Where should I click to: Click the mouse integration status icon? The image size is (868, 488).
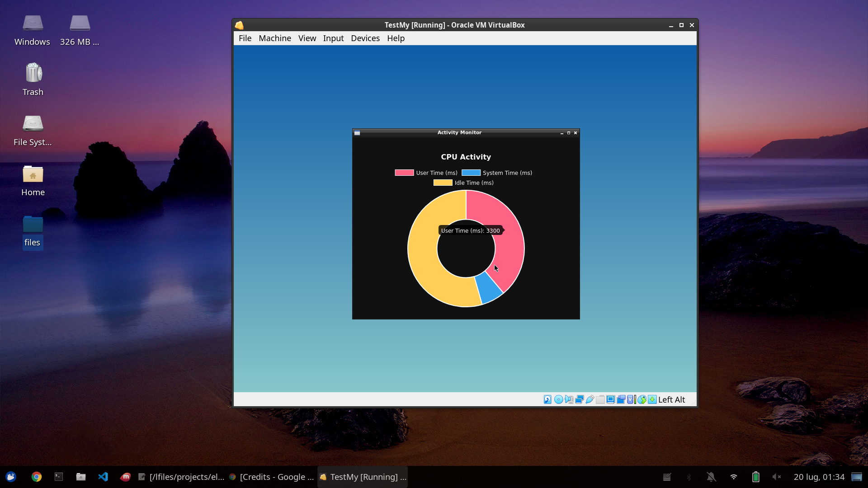[x=642, y=399]
